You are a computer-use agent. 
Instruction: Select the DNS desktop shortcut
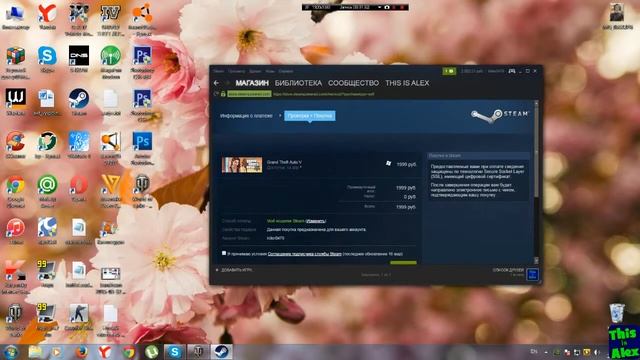click(x=79, y=58)
